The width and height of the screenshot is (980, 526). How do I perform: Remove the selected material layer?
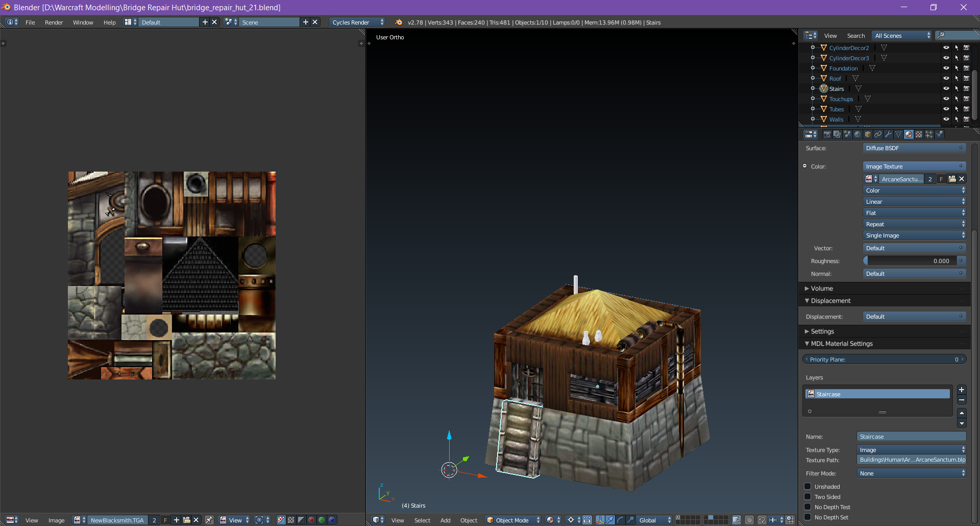click(962, 400)
